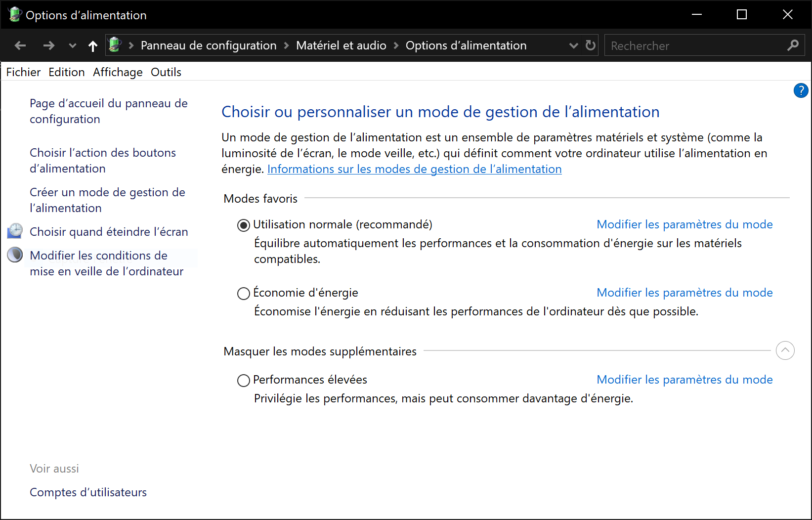This screenshot has height=520, width=812.
Task: Select Économie d'énergie power plan
Action: pyautogui.click(x=244, y=294)
